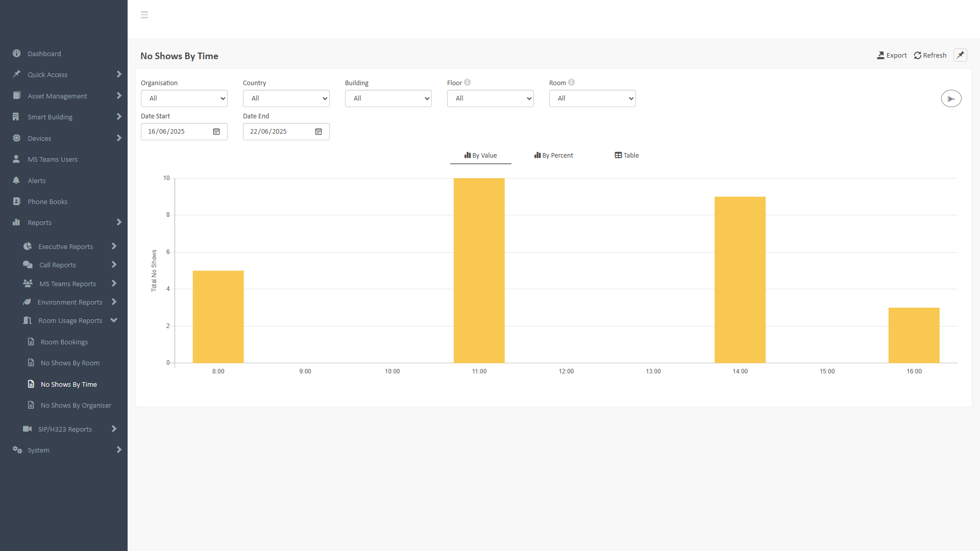Click the hamburger menu icon
Image resolution: width=980 pixels, height=551 pixels.
pyautogui.click(x=144, y=15)
